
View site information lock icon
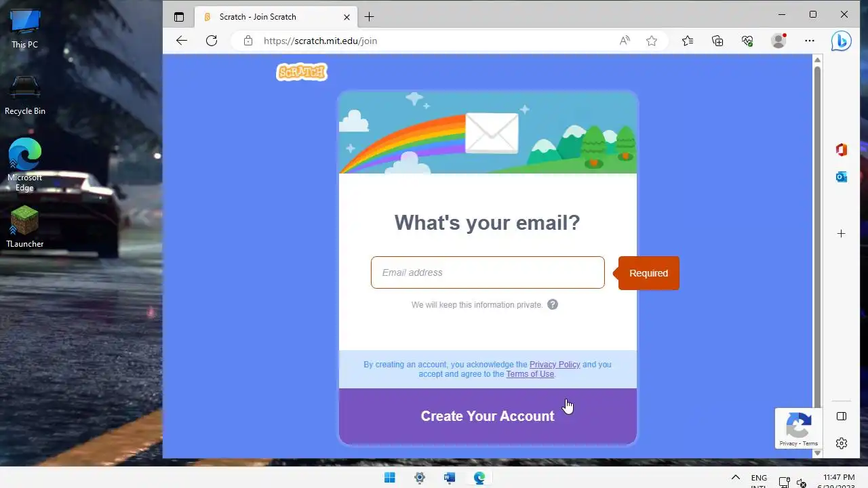tap(248, 41)
